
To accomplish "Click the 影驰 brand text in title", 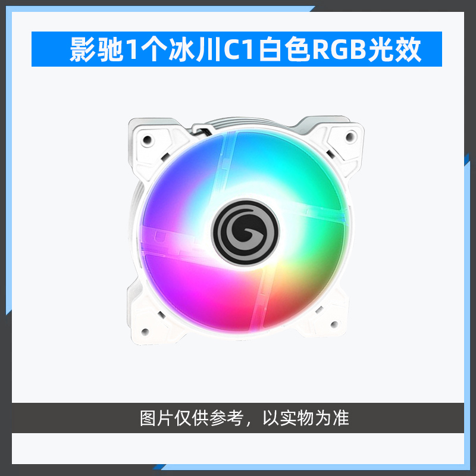I will [x=96, y=49].
